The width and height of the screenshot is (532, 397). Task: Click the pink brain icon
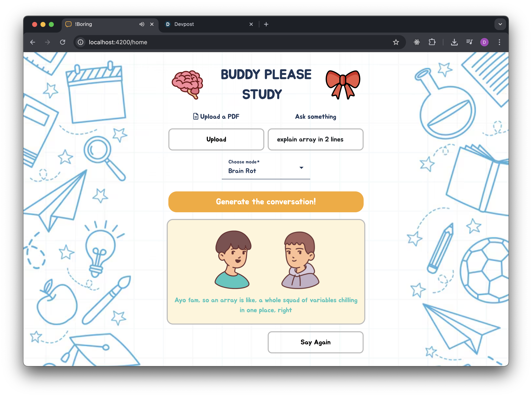(188, 85)
